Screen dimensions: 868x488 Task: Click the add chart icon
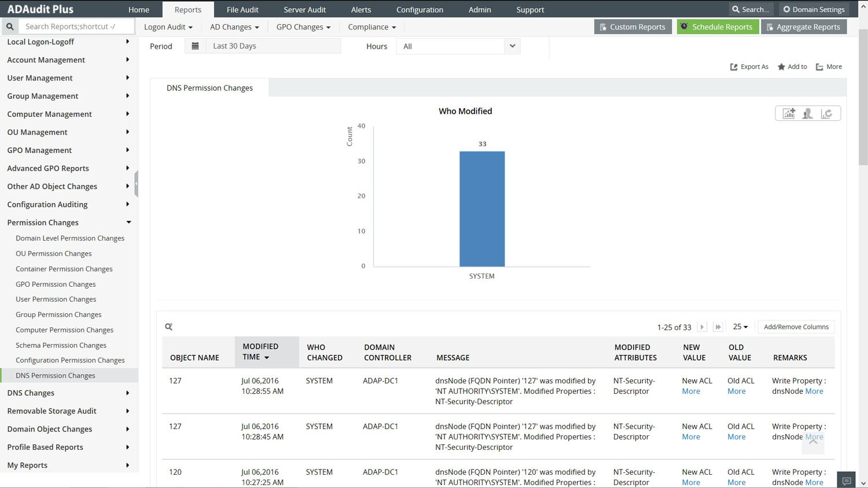789,113
